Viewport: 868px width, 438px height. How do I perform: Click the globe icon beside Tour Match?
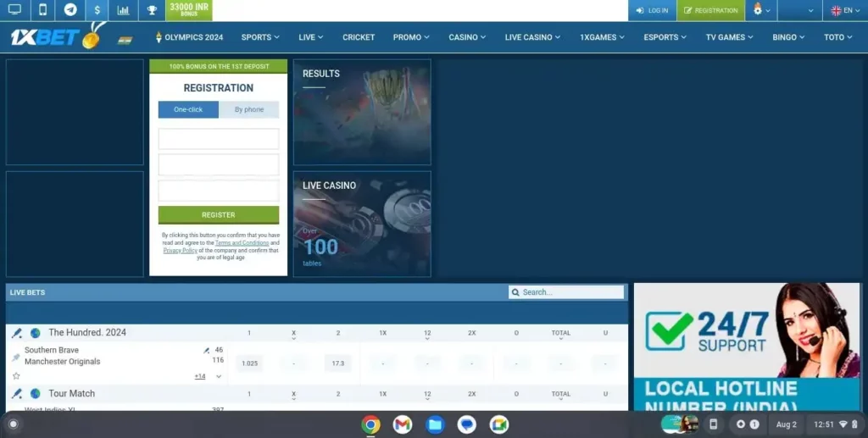[36, 394]
